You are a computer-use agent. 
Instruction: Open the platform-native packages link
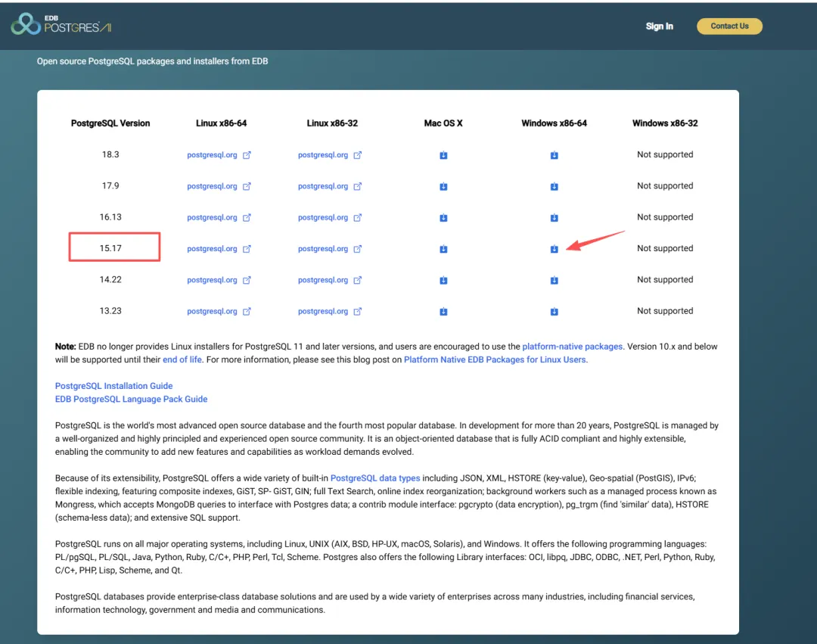[572, 347]
